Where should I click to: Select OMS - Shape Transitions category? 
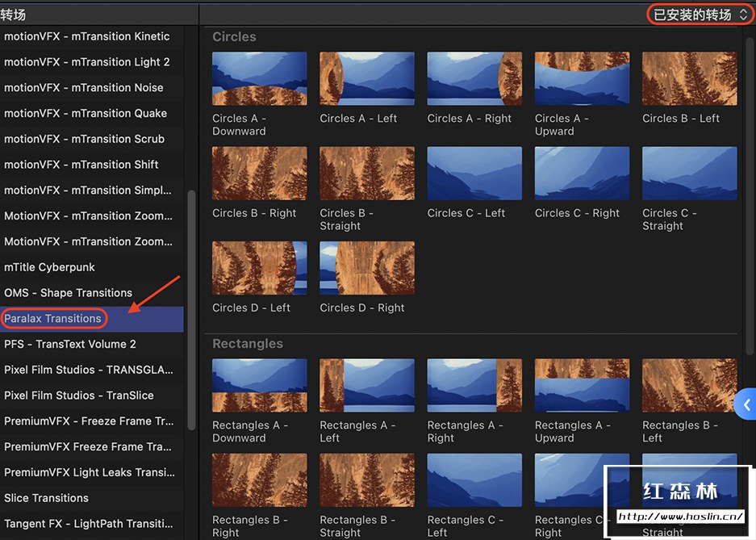pyautogui.click(x=92, y=293)
